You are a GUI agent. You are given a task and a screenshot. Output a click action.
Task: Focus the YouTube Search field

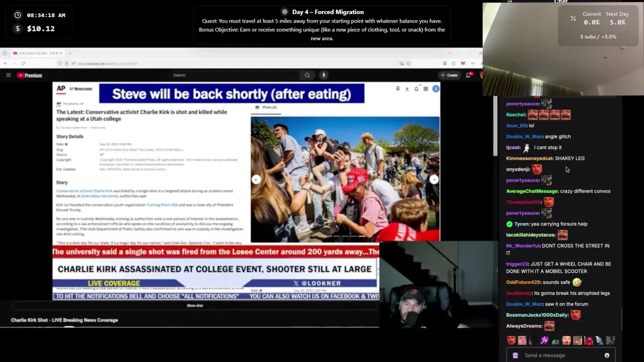(234, 75)
